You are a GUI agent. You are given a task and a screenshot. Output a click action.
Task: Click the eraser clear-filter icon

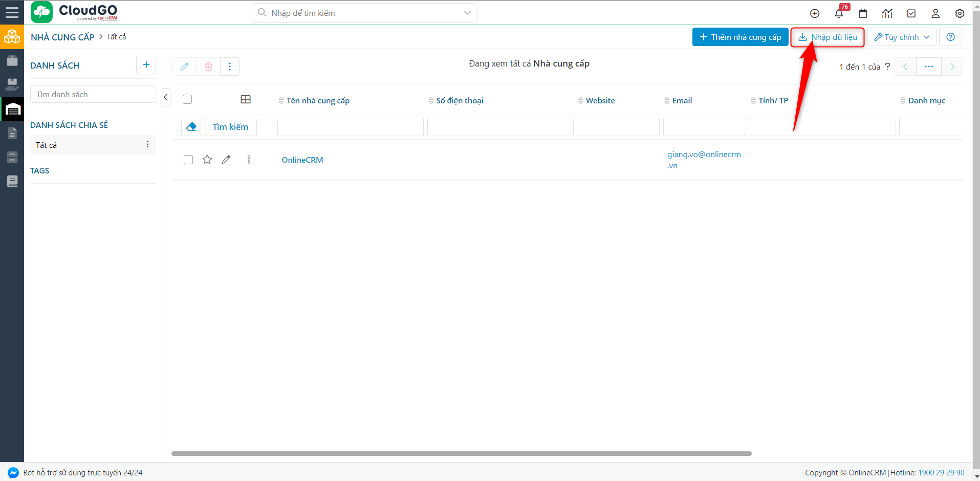pyautogui.click(x=191, y=127)
